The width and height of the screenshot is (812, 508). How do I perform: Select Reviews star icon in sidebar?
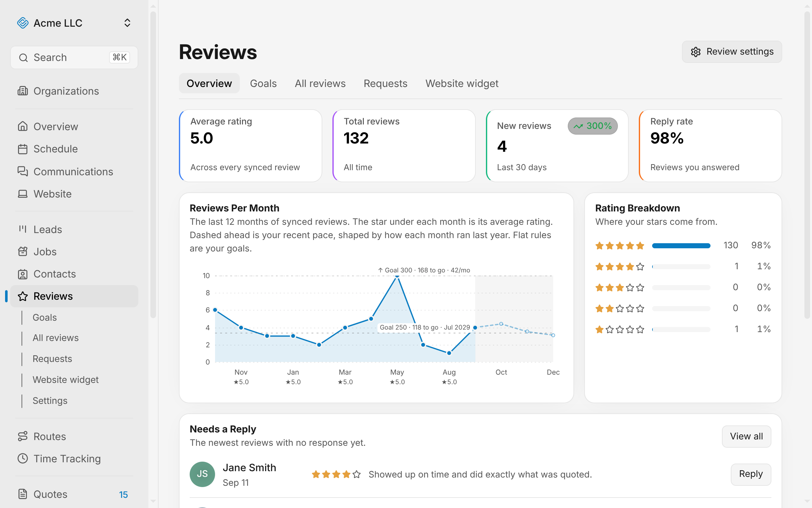[x=23, y=296]
